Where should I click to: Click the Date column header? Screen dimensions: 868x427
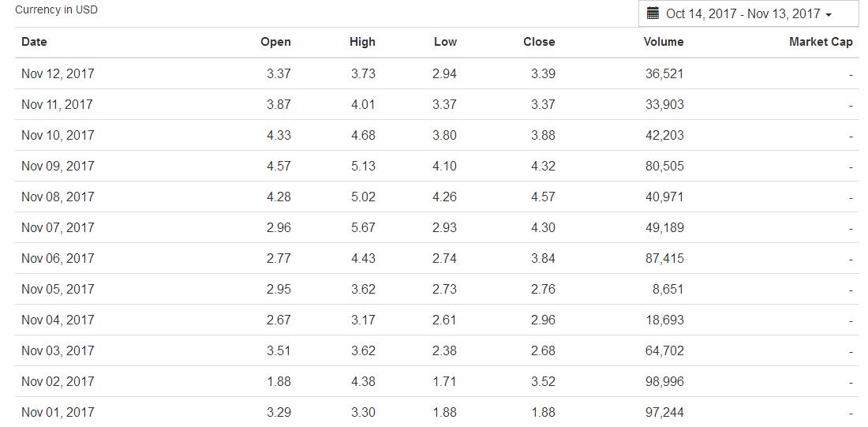point(34,42)
